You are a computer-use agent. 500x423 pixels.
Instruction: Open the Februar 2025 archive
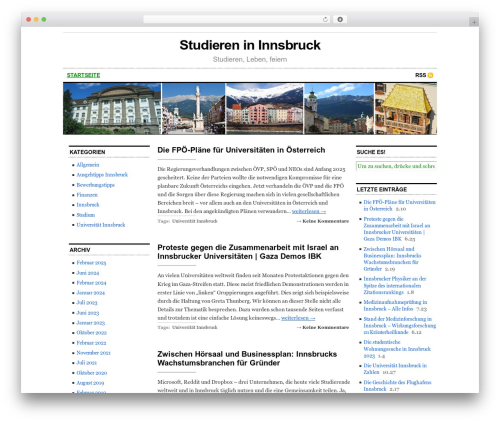(x=91, y=263)
